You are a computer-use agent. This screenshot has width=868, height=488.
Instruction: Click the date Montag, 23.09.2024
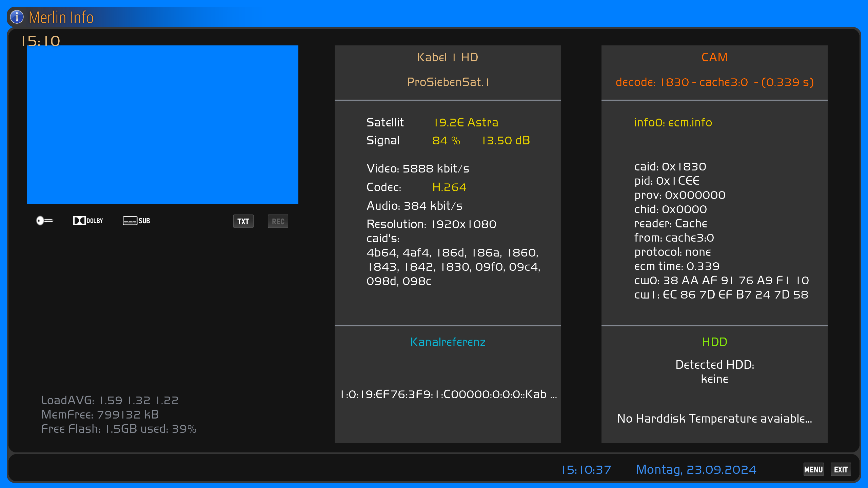point(696,470)
